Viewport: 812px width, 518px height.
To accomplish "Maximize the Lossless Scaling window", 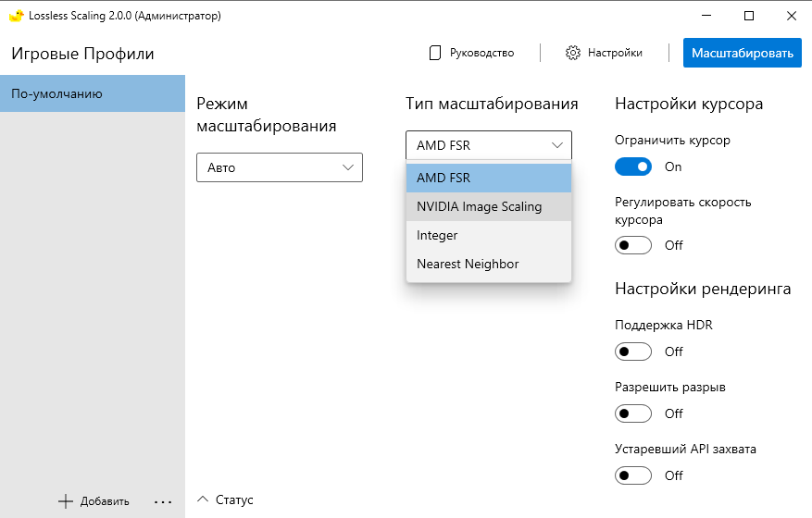I will (748, 16).
